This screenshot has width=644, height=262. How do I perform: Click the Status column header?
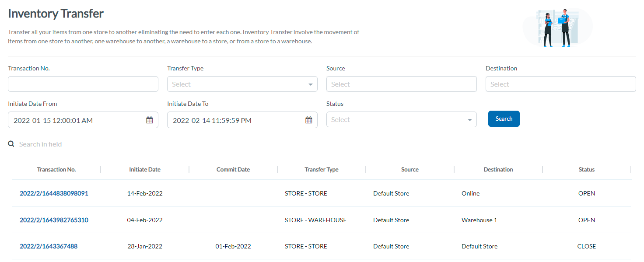pos(586,169)
